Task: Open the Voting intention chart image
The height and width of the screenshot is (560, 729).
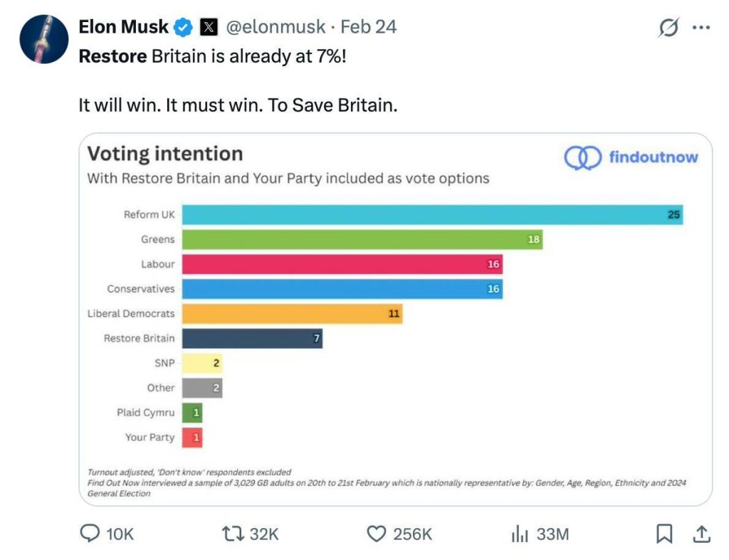Action: (396, 319)
